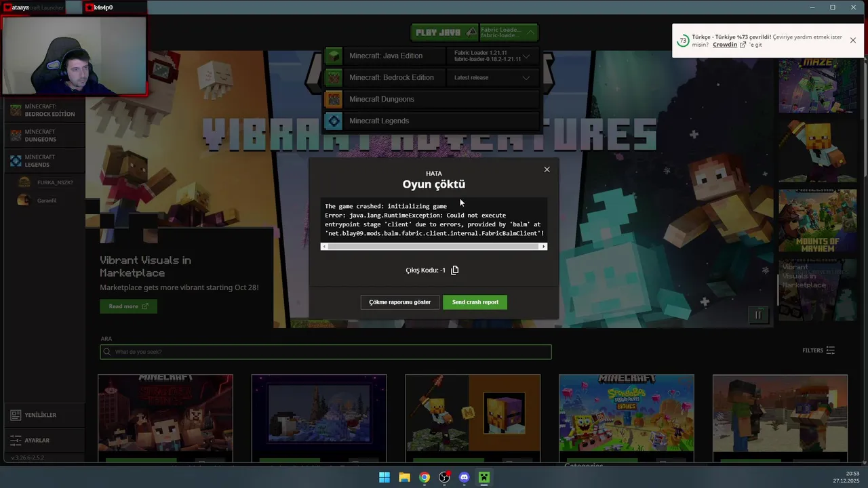Click the AYARLAR sliders icon
This screenshot has width=868, height=488.
(16, 441)
